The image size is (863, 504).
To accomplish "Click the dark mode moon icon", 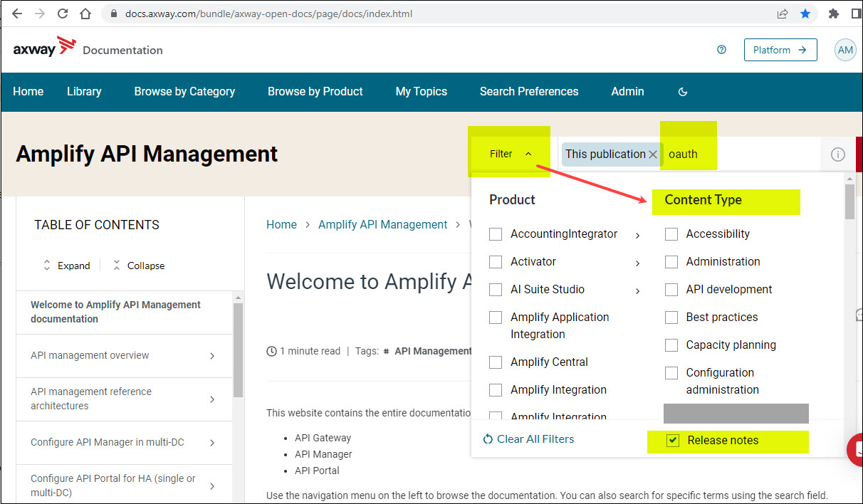I will coord(683,92).
